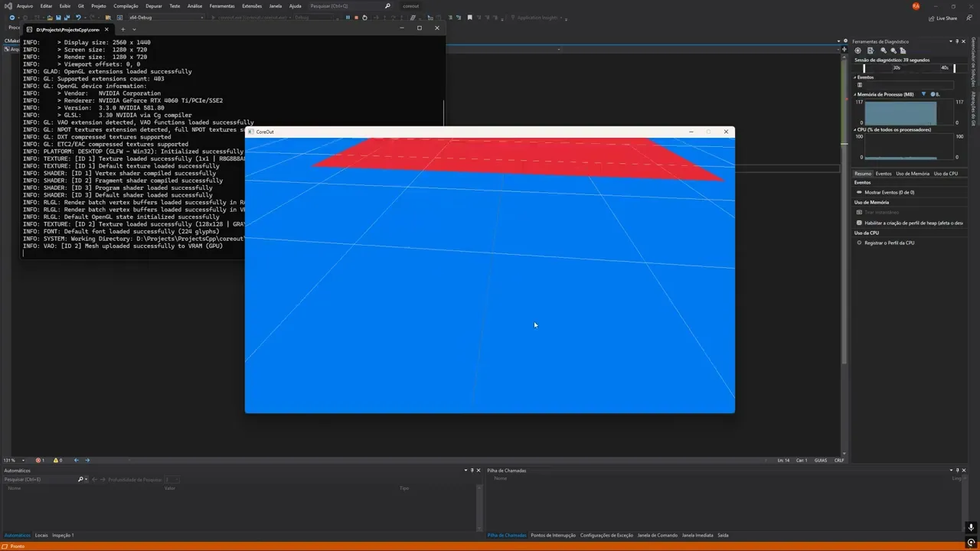Viewport: 980px width, 551px height.
Task: Switch to the Automáticos tab
Action: click(x=17, y=535)
